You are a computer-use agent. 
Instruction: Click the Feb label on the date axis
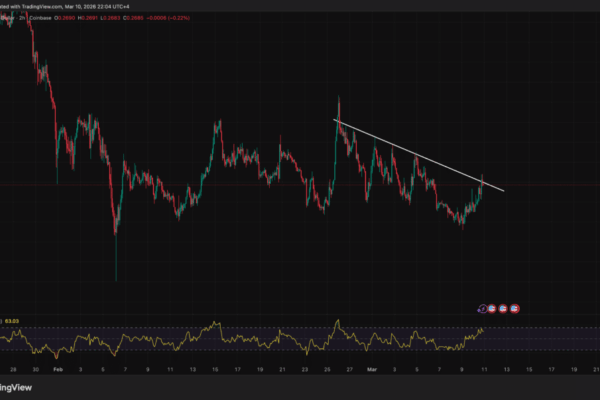56,368
